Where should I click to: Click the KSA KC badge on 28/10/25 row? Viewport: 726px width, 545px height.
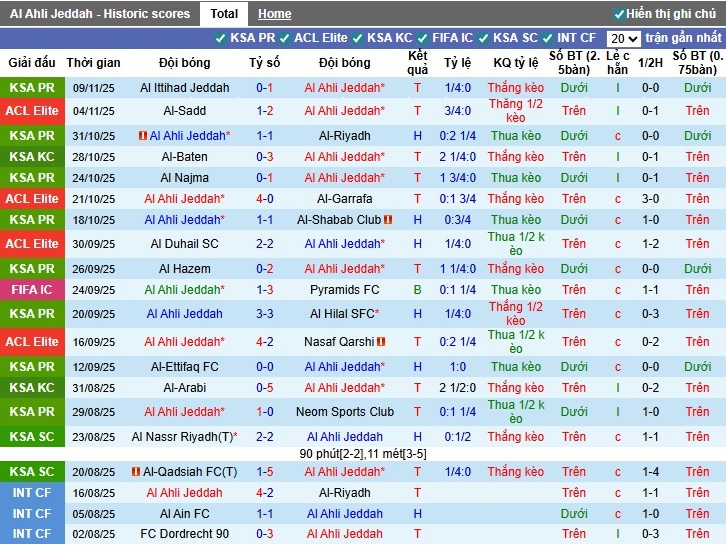point(32,157)
